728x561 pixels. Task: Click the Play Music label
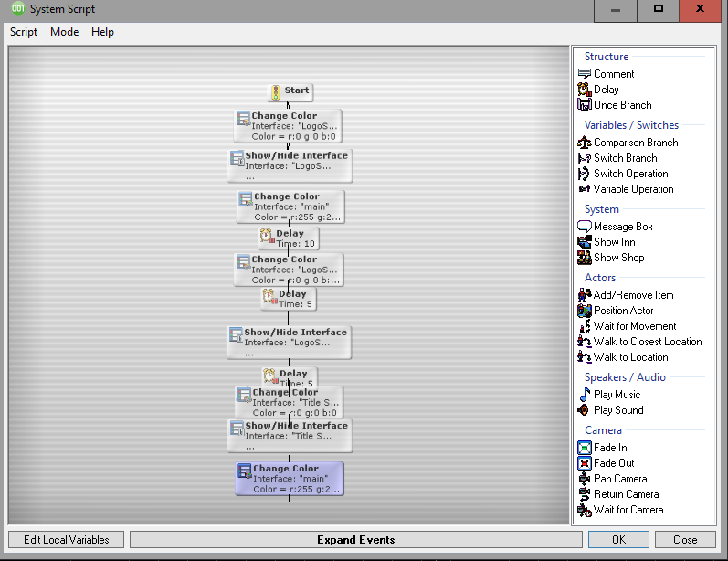point(617,395)
